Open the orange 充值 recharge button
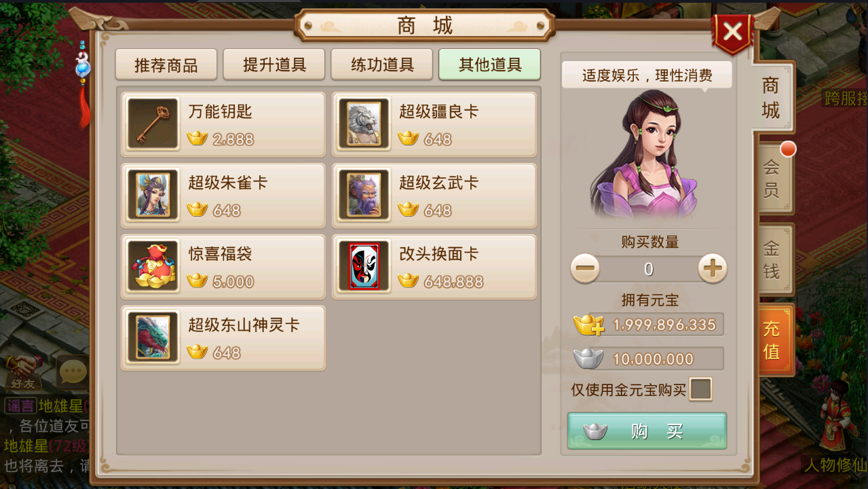This screenshot has width=868, height=489. [772, 340]
